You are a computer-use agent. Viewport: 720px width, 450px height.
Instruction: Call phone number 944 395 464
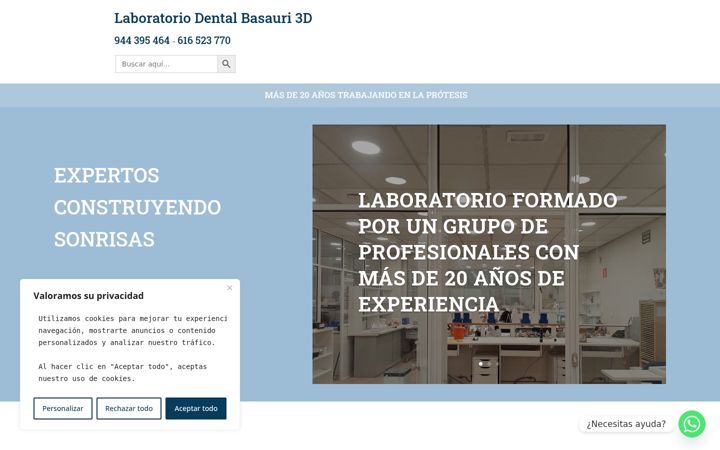click(x=142, y=40)
